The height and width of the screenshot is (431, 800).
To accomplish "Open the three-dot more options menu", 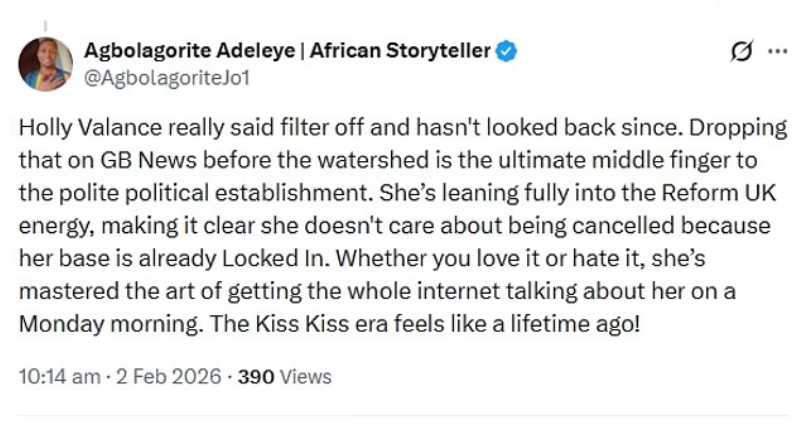I will click(x=776, y=51).
